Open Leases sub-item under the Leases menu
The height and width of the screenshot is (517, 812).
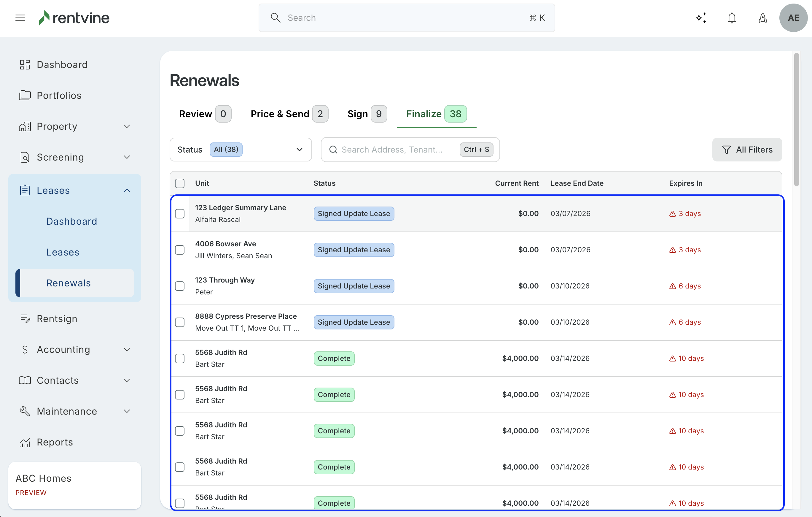click(63, 252)
